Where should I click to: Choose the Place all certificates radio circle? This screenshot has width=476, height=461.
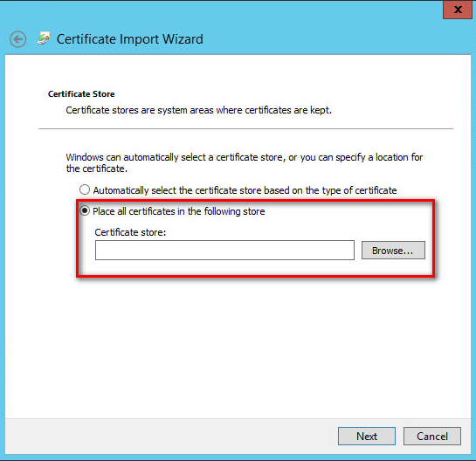pos(85,210)
